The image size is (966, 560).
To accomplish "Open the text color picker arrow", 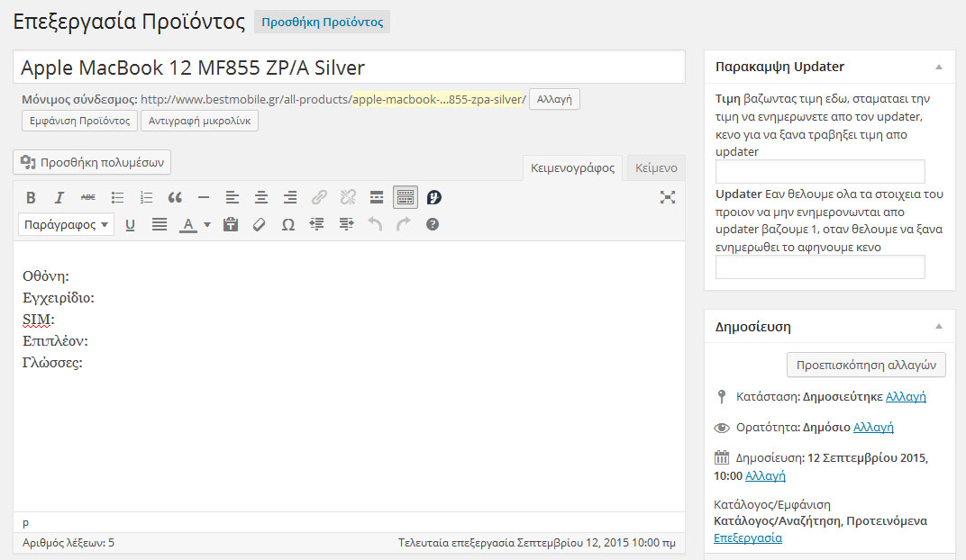I will [x=207, y=224].
